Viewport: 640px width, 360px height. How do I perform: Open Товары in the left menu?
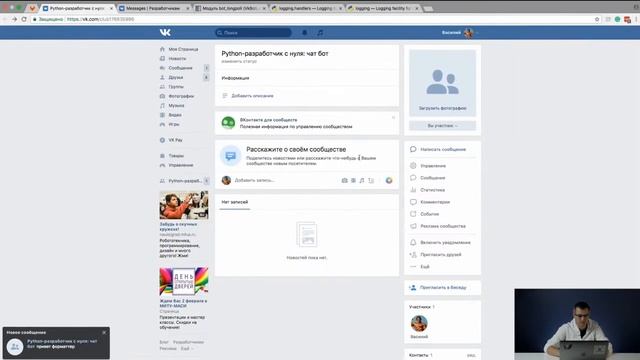(x=176, y=156)
